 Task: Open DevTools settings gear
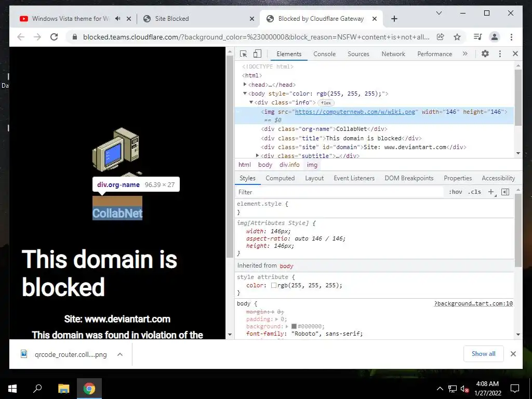[x=485, y=54]
